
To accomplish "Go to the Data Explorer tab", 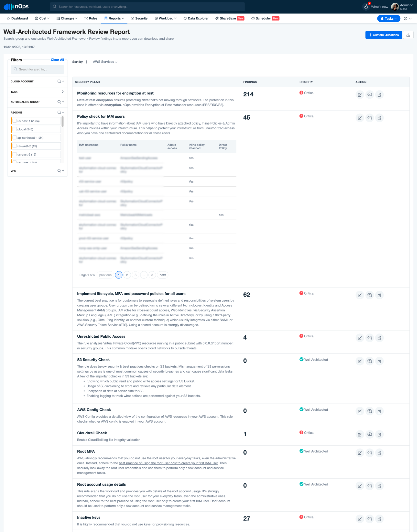I will pos(196,19).
